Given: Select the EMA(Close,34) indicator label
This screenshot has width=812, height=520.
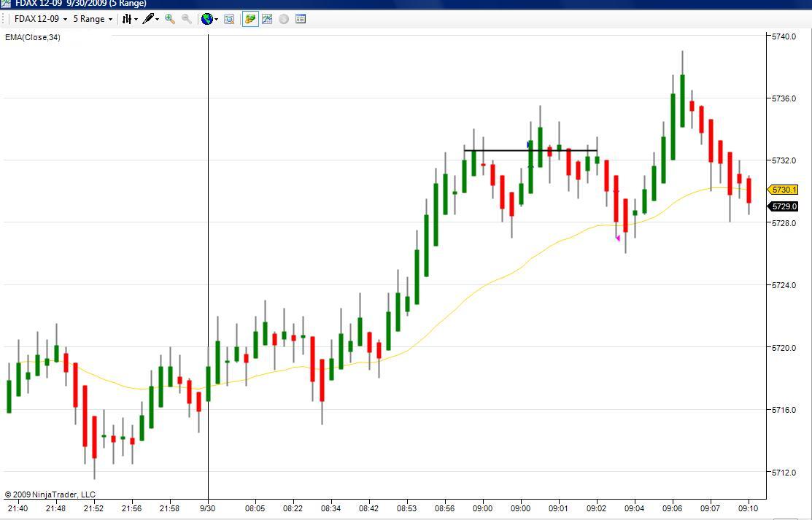Looking at the screenshot, I should (x=33, y=37).
